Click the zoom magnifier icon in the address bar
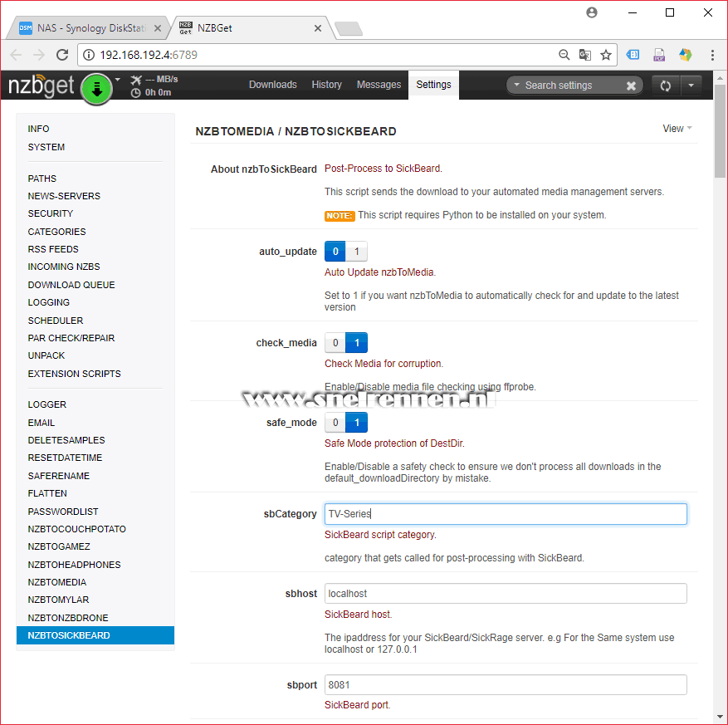Image resolution: width=728 pixels, height=725 pixels. pyautogui.click(x=564, y=55)
